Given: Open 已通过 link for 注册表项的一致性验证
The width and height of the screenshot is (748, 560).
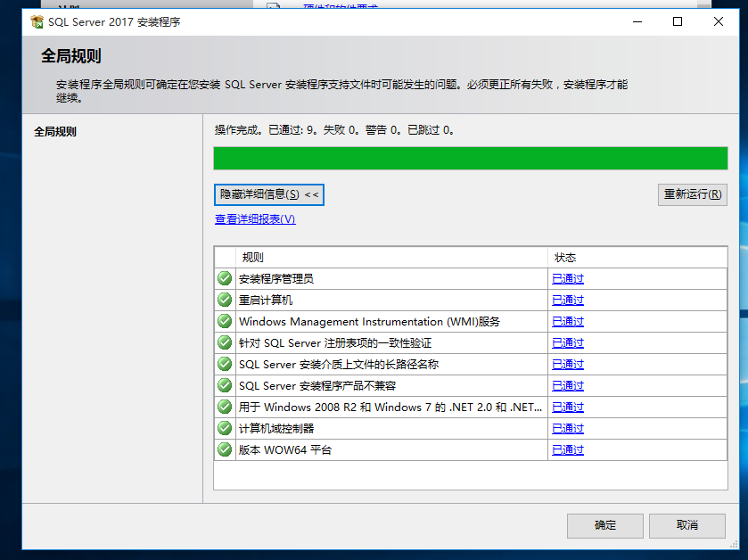Looking at the screenshot, I should point(568,343).
